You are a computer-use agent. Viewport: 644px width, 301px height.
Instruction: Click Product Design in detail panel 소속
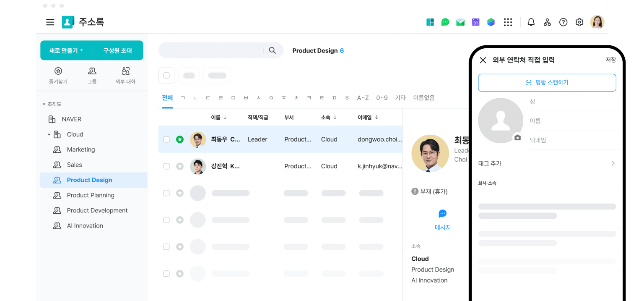(x=433, y=270)
